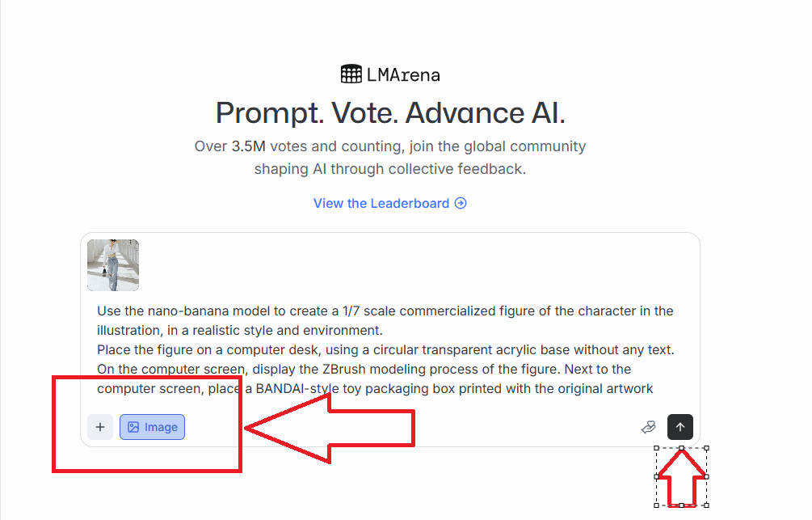812x520 pixels.
Task: Toggle the Image mode chip
Action: pos(152,427)
